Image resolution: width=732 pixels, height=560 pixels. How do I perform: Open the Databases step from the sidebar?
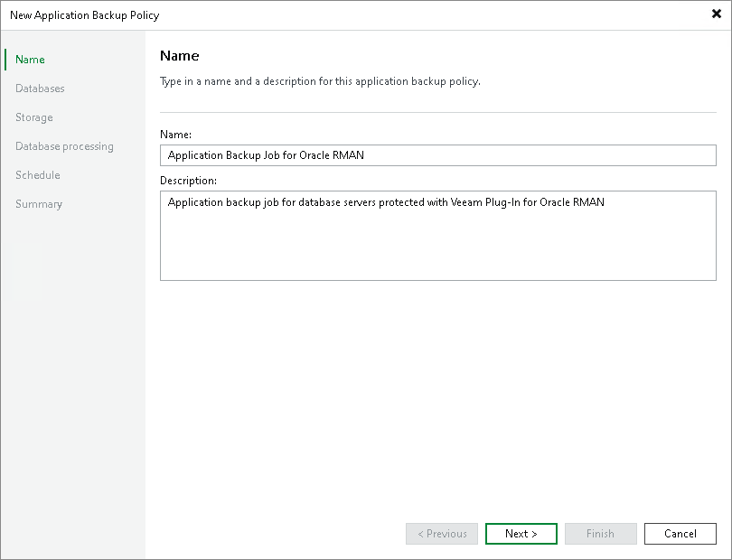click(41, 88)
